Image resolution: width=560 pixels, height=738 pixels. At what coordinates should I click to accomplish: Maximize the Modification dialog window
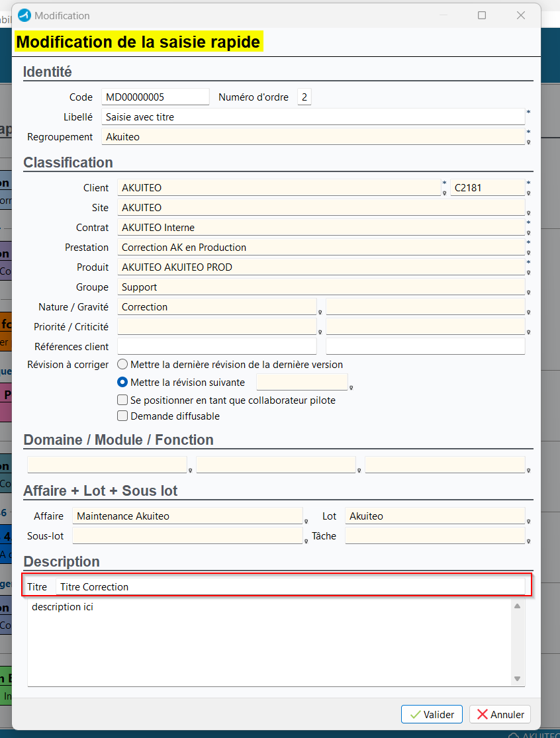pyautogui.click(x=482, y=15)
